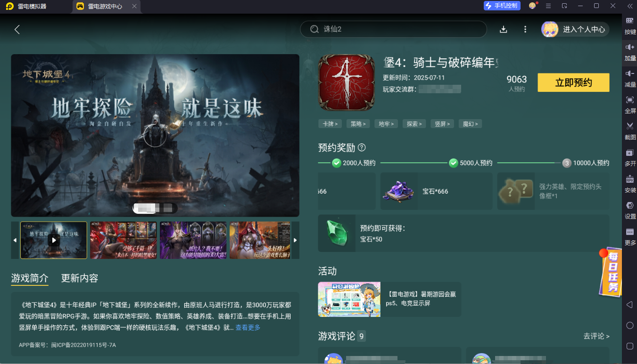
Task: Open the 地牢 tag
Action: point(386,124)
